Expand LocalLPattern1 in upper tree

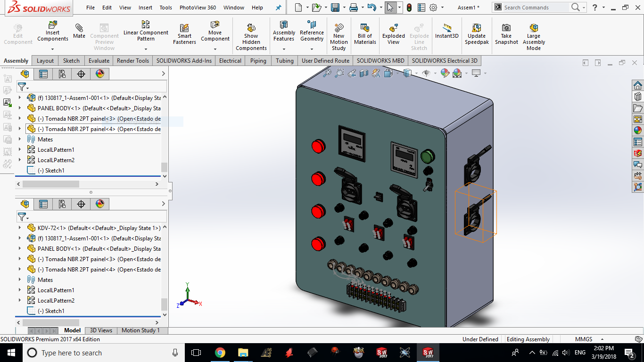coord(20,150)
